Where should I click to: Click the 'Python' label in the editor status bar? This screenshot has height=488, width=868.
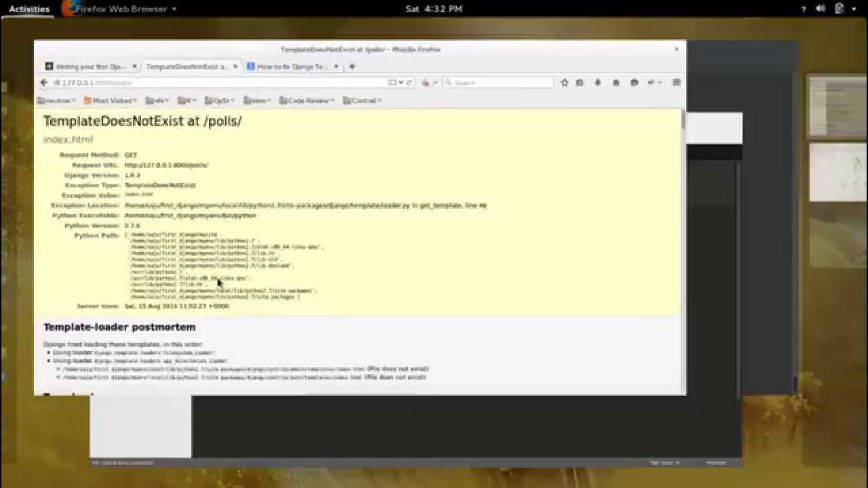[716, 463]
